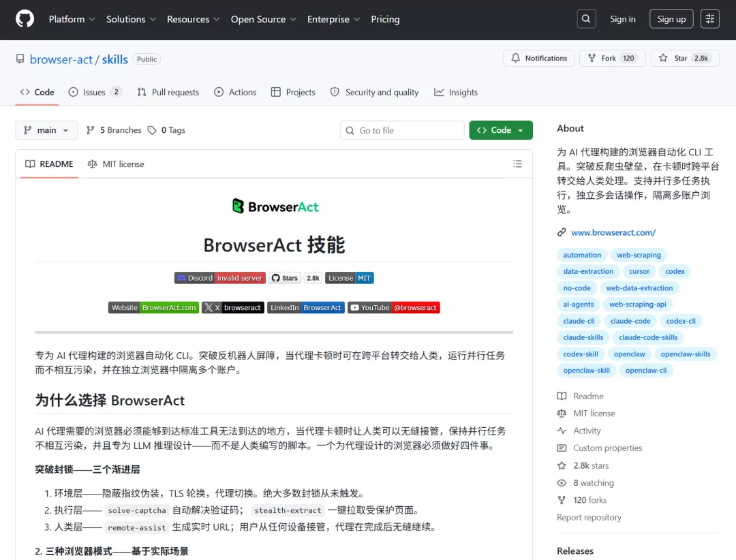Viewport: 736px width, 560px height.
Task: Select the no-code topic tag
Action: 577,287
